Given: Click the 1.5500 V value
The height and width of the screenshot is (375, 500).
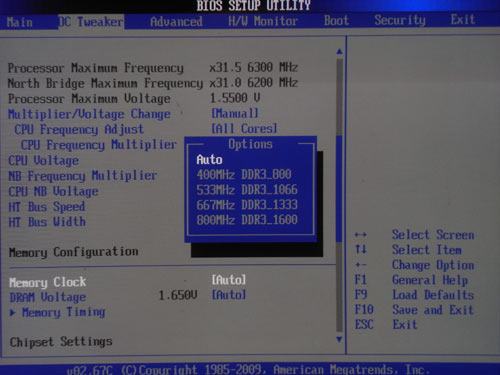Looking at the screenshot, I should tap(235, 98).
